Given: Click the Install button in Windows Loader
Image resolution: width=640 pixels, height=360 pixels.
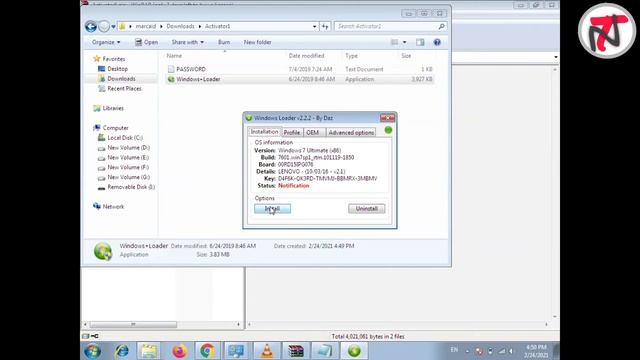Looking at the screenshot, I should coord(272,209).
